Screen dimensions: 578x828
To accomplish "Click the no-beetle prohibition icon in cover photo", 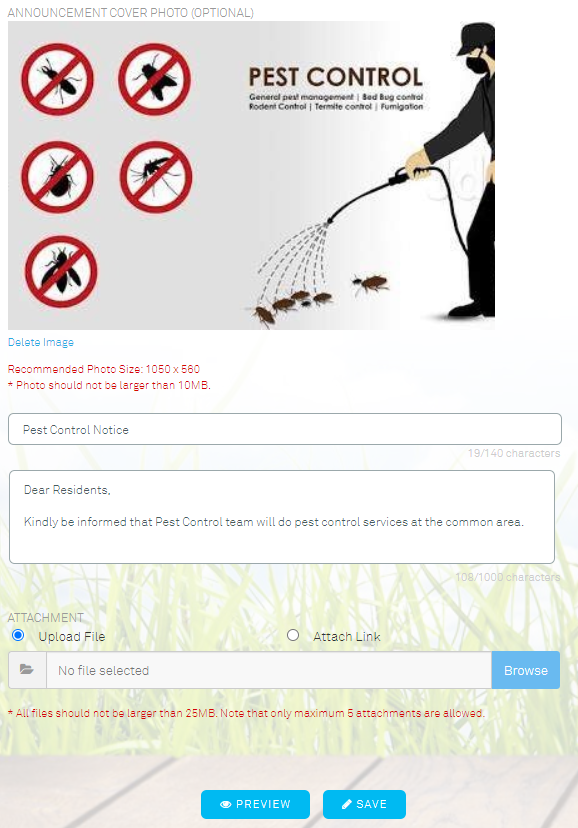I will pyautogui.click(x=58, y=177).
